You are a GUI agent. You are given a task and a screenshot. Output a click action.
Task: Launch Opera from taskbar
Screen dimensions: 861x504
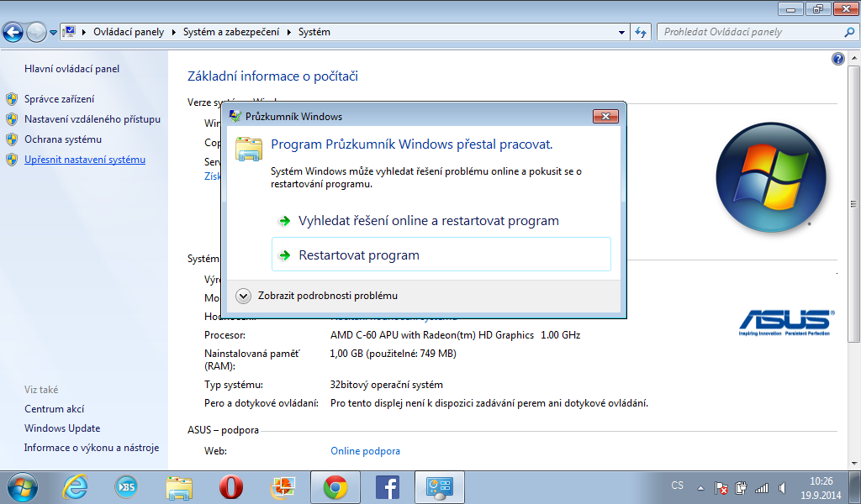click(231, 487)
